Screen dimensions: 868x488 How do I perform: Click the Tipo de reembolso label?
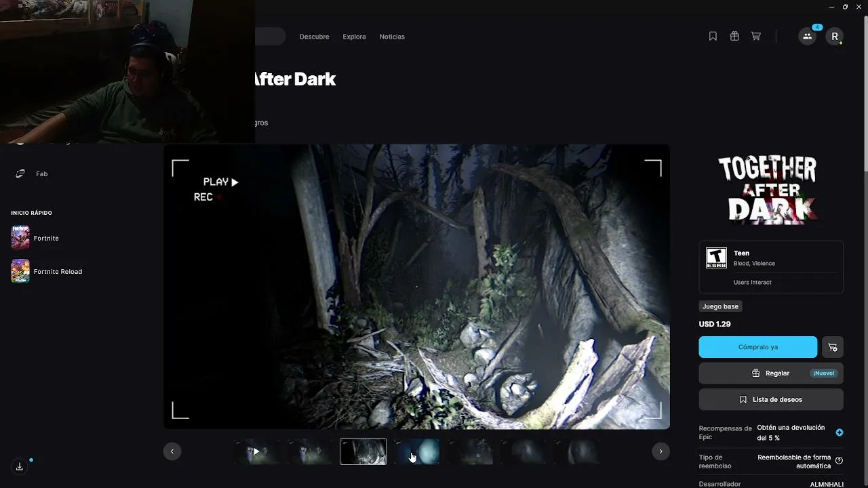[x=715, y=462]
